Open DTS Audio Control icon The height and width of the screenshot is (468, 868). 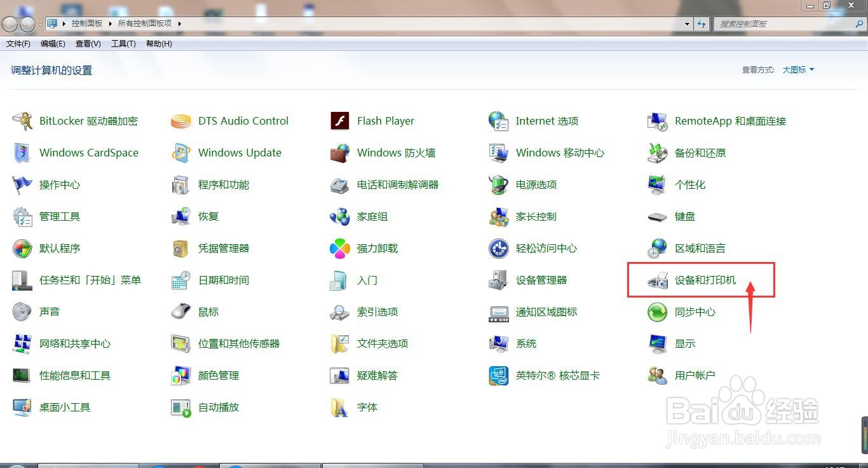point(181,121)
